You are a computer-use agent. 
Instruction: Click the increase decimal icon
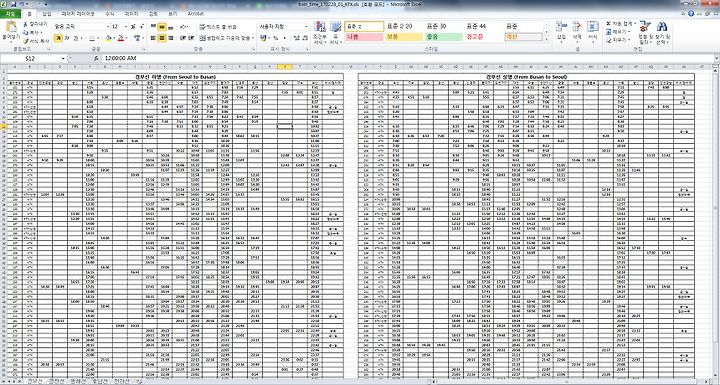(x=296, y=38)
